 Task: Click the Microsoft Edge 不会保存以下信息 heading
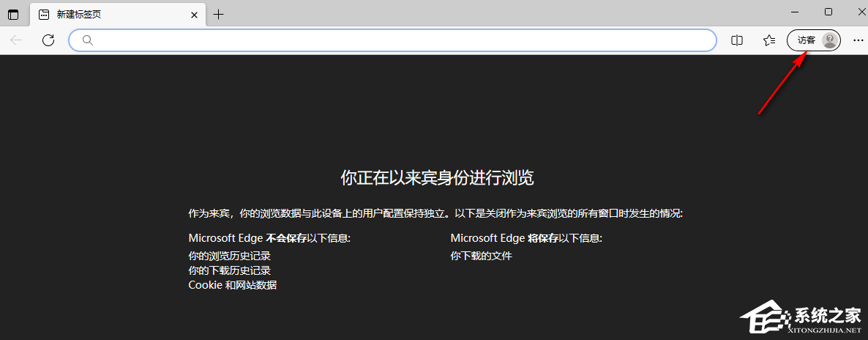click(269, 238)
